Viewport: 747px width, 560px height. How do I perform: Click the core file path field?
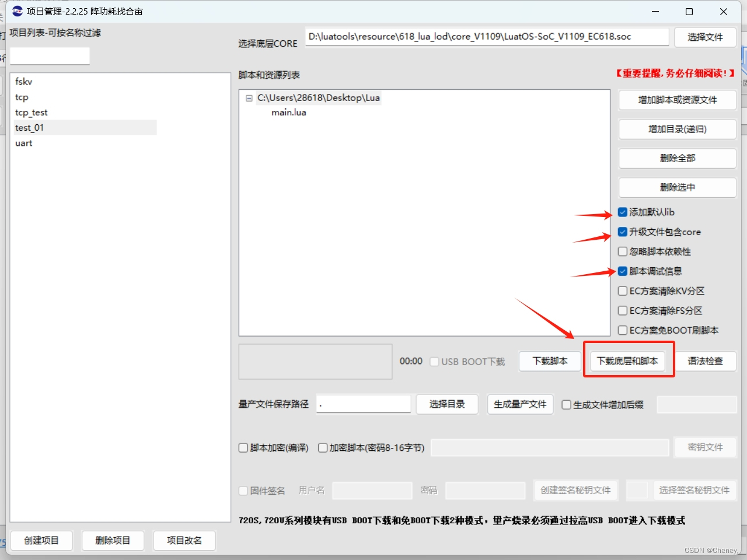(x=487, y=36)
